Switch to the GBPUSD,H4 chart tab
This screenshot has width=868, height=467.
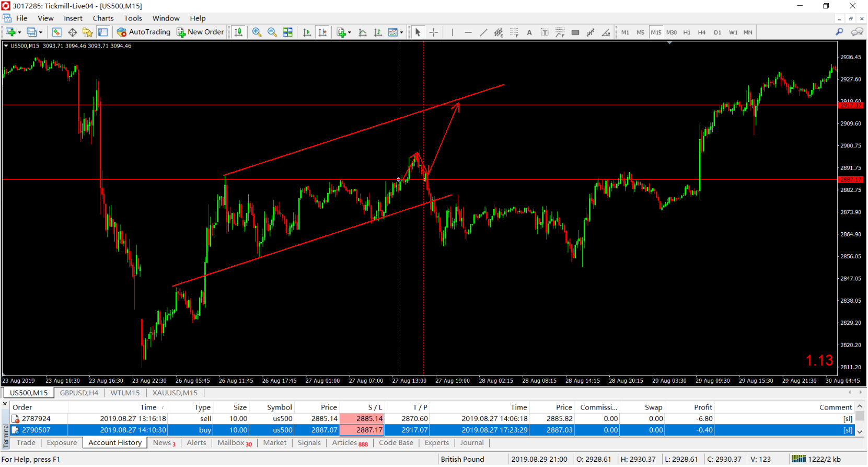pos(79,393)
